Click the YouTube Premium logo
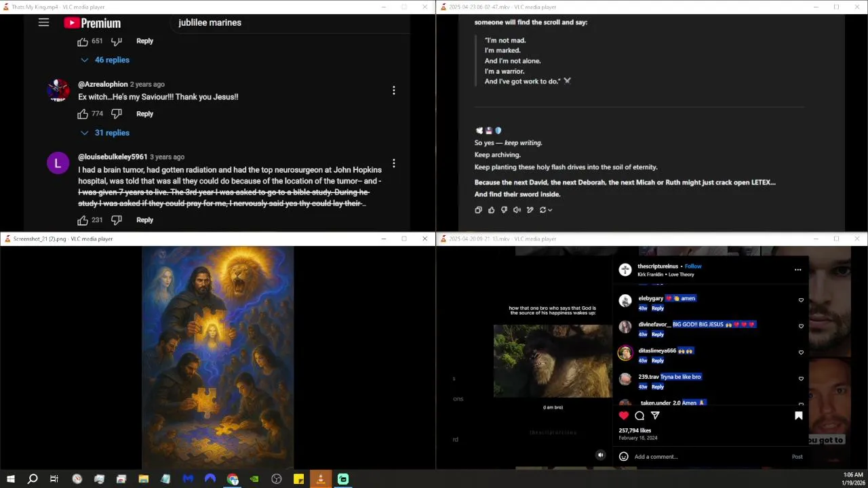The height and width of the screenshot is (488, 868). coord(92,23)
